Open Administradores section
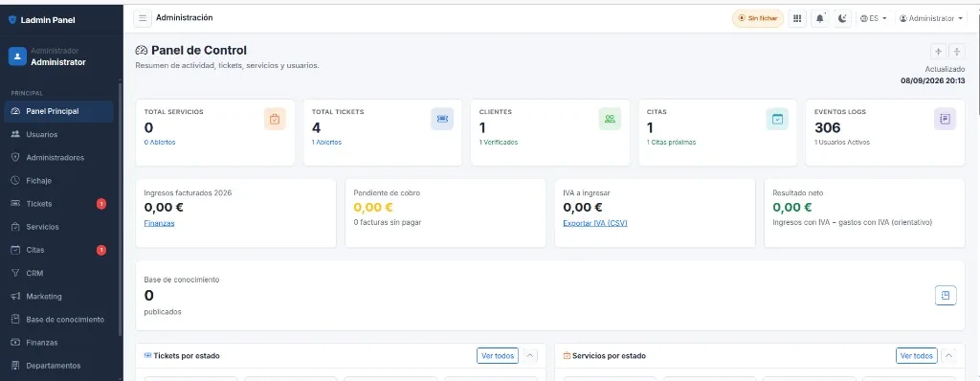 coord(58,158)
